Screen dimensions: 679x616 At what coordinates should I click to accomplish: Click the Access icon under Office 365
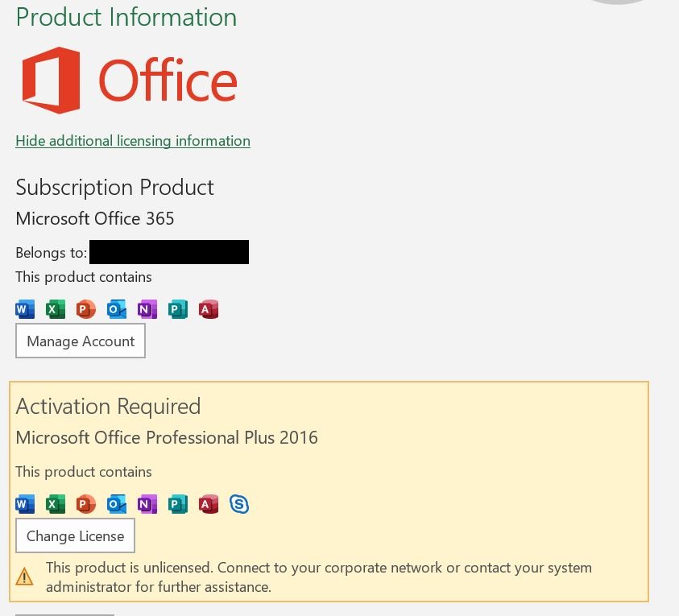[x=209, y=309]
